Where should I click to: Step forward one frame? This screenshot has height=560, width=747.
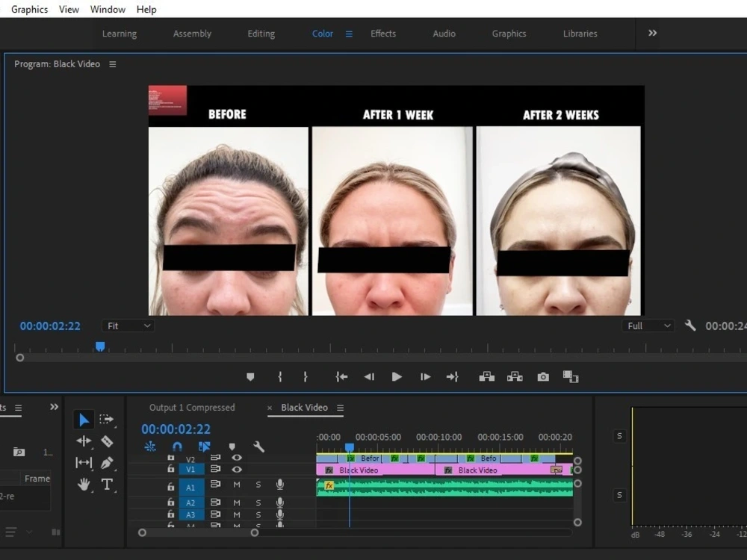click(426, 377)
